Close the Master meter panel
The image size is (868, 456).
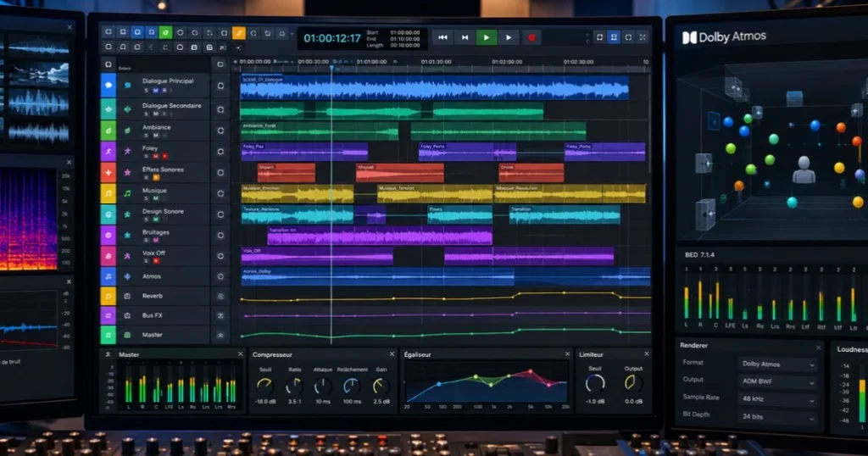point(240,354)
